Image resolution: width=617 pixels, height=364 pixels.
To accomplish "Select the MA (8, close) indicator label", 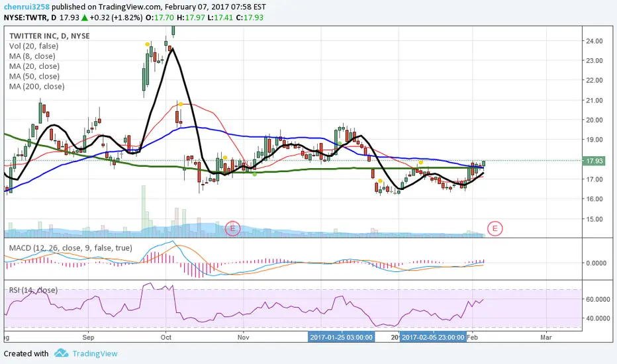I will (x=32, y=56).
